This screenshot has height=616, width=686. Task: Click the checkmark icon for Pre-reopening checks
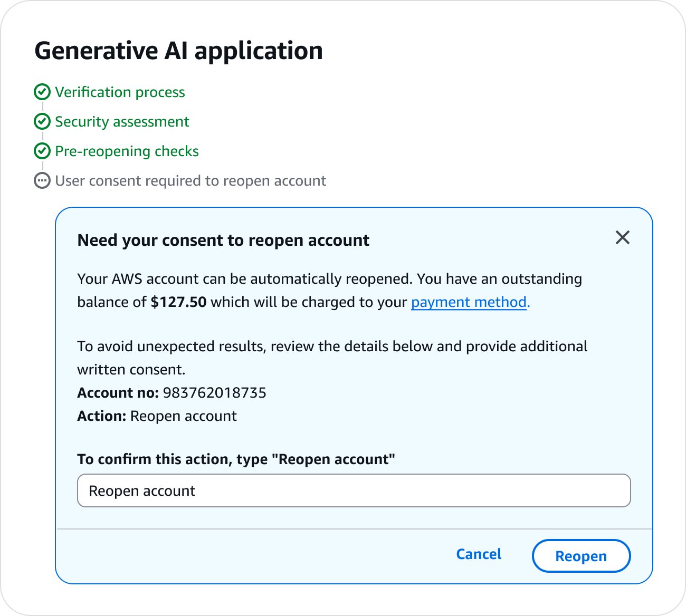42,151
